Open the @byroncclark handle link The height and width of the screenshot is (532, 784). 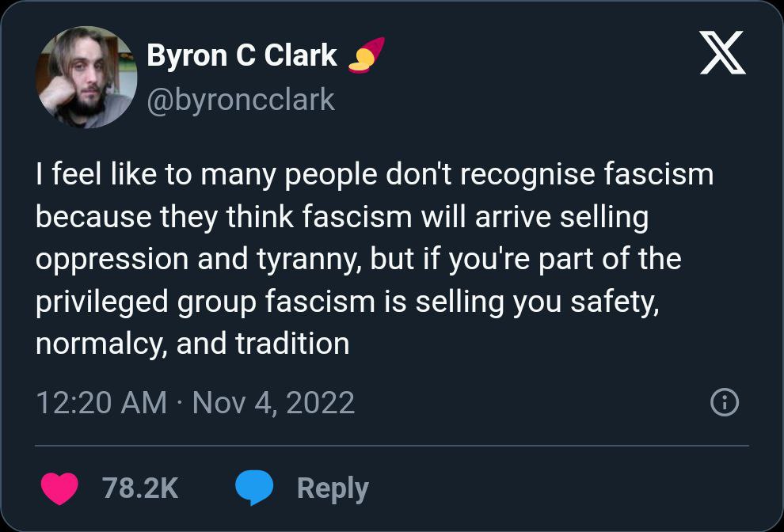[x=241, y=100]
